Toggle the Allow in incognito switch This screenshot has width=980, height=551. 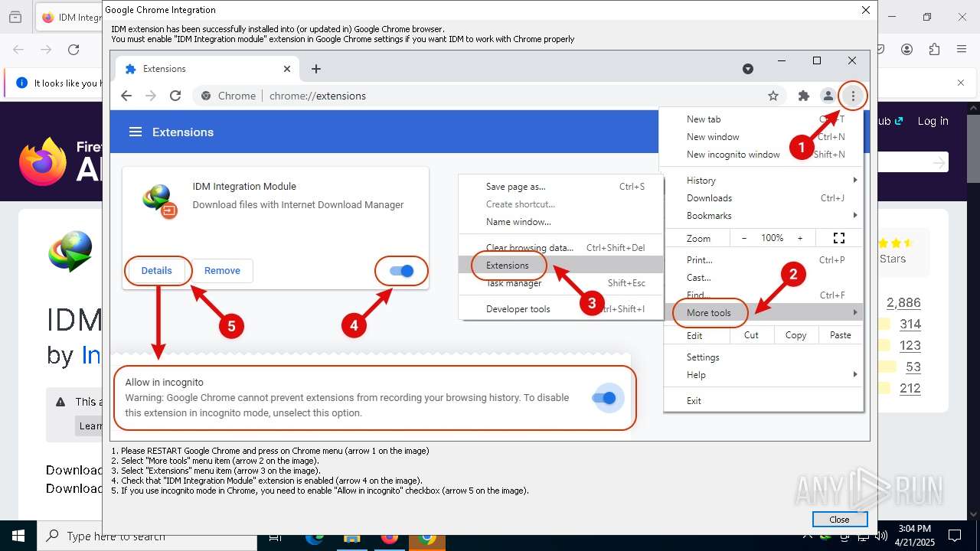pyautogui.click(x=604, y=398)
